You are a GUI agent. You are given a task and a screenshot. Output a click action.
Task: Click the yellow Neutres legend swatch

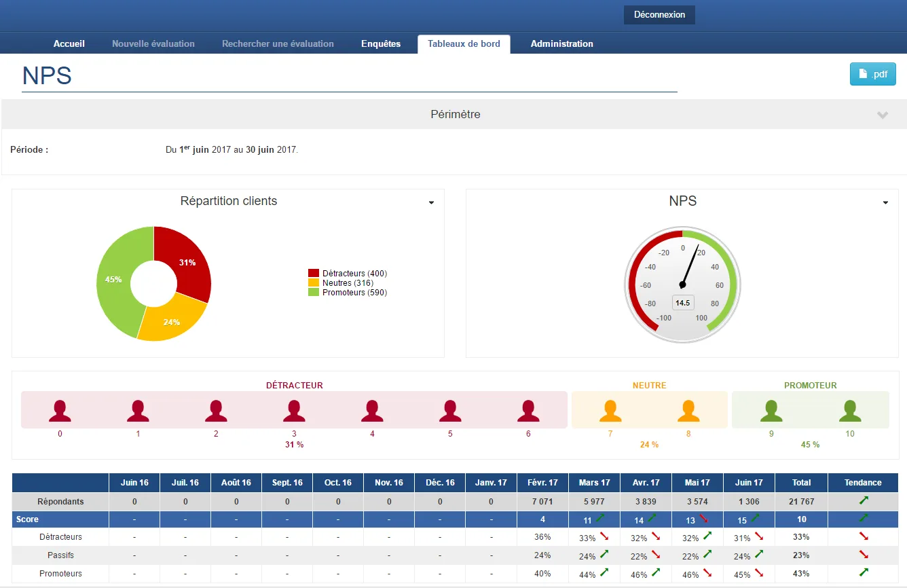(x=314, y=282)
